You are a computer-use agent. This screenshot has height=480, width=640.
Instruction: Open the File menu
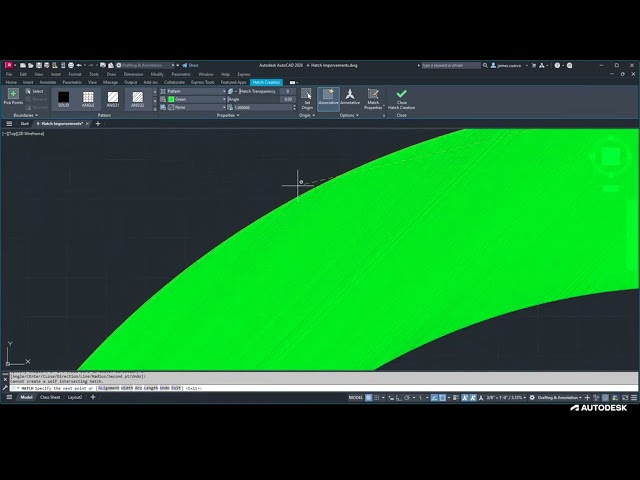(x=9, y=74)
